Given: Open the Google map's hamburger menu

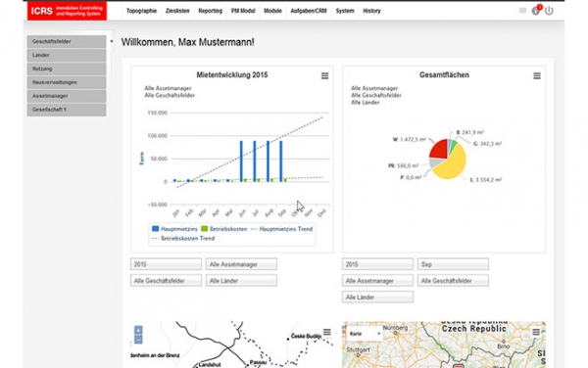Looking at the screenshot, I should click(x=536, y=332).
